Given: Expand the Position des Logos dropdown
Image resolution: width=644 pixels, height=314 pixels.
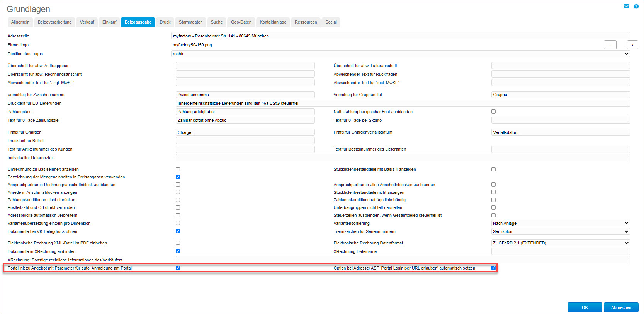Looking at the screenshot, I should click(400, 54).
